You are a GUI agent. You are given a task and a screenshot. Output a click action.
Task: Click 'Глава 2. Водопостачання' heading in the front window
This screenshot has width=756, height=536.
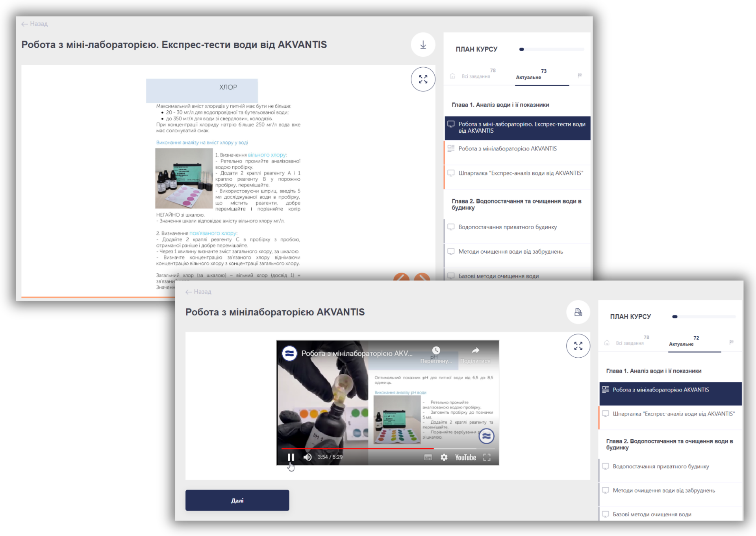pos(669,444)
